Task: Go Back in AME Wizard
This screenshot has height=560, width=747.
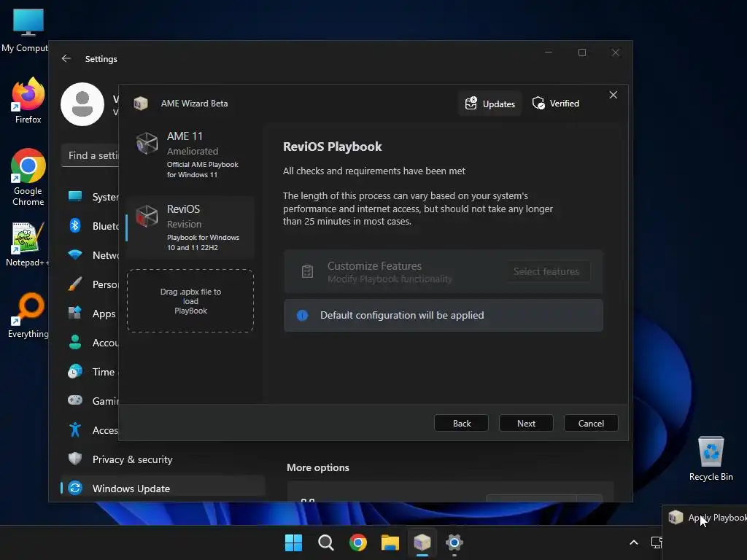Action: [x=461, y=424]
